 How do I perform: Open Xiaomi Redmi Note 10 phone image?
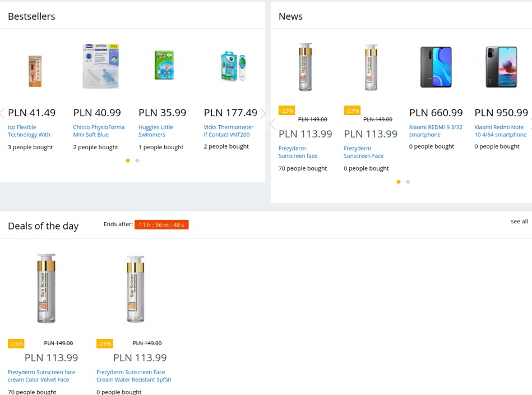pyautogui.click(x=502, y=67)
